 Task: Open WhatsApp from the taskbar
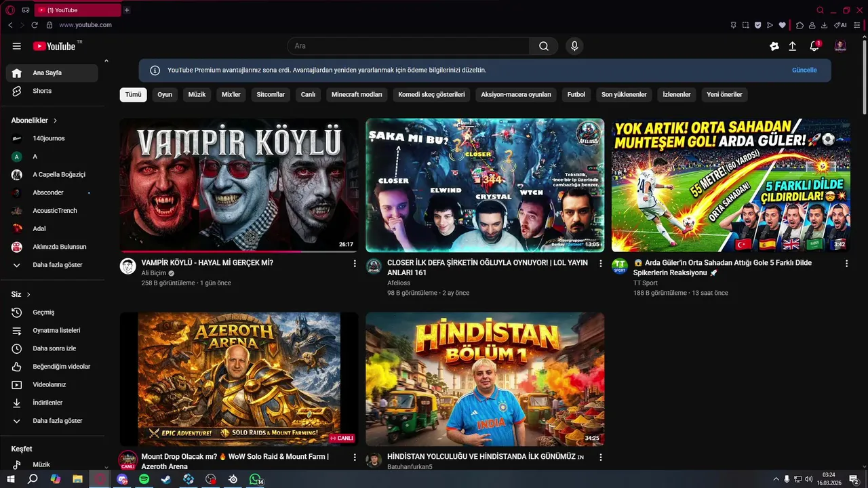[x=255, y=479]
